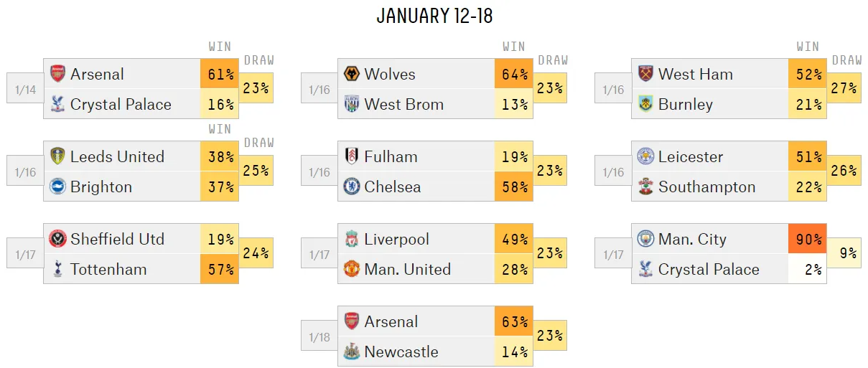Click the West Ham club crest

[645, 74]
